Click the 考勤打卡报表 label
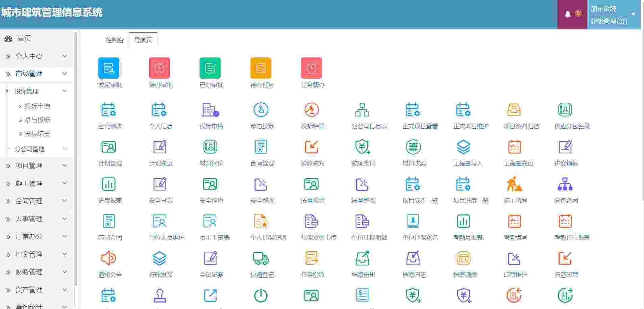The image size is (644, 309). pyautogui.click(x=572, y=238)
